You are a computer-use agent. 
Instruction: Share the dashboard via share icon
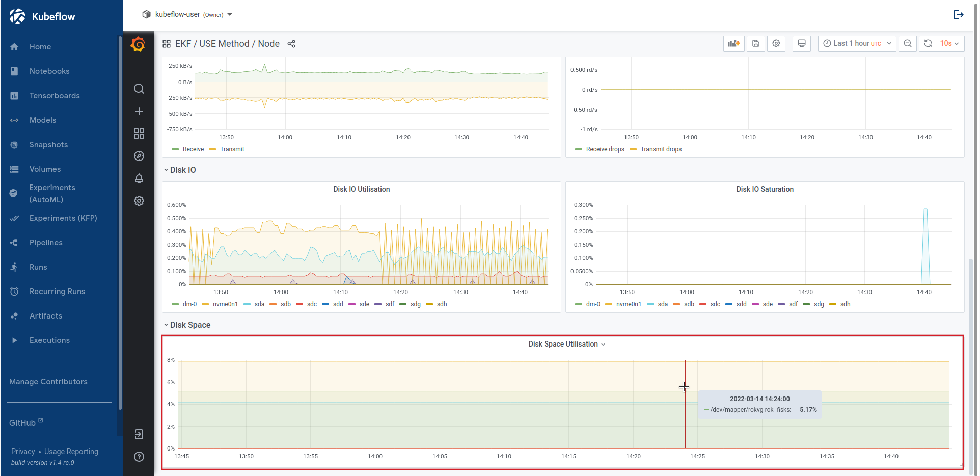point(291,44)
